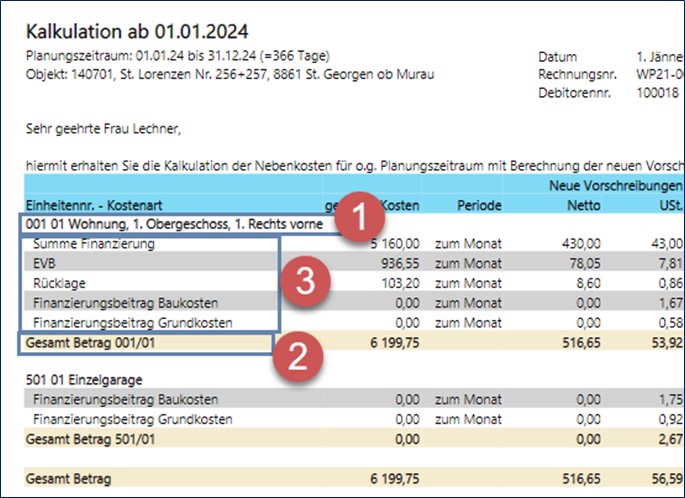The height and width of the screenshot is (498, 685).
Task: Select the '501 01 Einzelgarage' unit header
Action: point(89,380)
